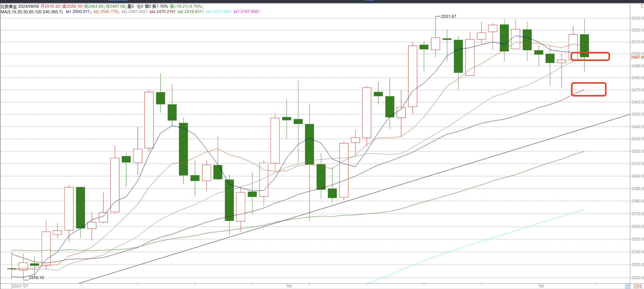Select the close price 收2497.09
The width and height of the screenshot is (644, 289).
[116, 6]
